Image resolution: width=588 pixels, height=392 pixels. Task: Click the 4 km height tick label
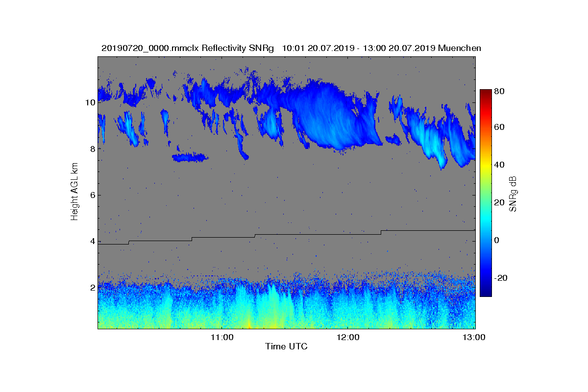coord(92,241)
